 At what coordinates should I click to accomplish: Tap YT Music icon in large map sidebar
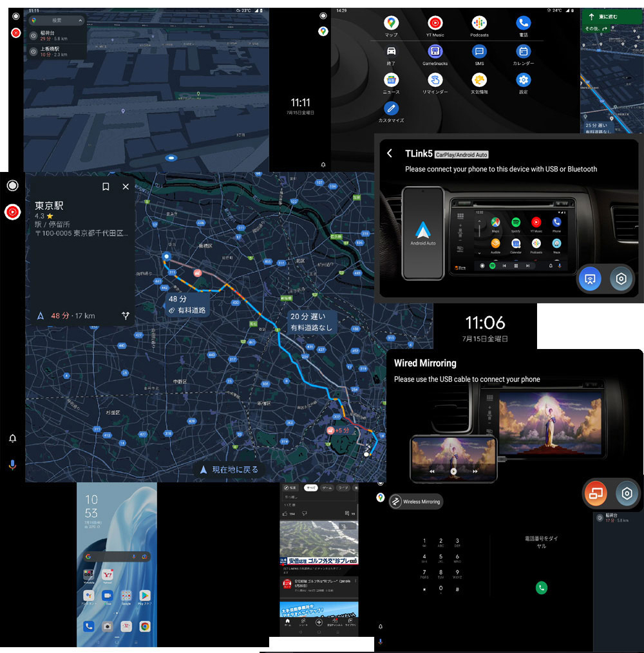click(x=12, y=212)
